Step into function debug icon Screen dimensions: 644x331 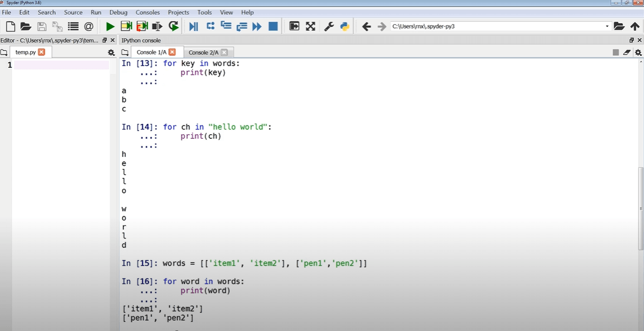point(226,26)
